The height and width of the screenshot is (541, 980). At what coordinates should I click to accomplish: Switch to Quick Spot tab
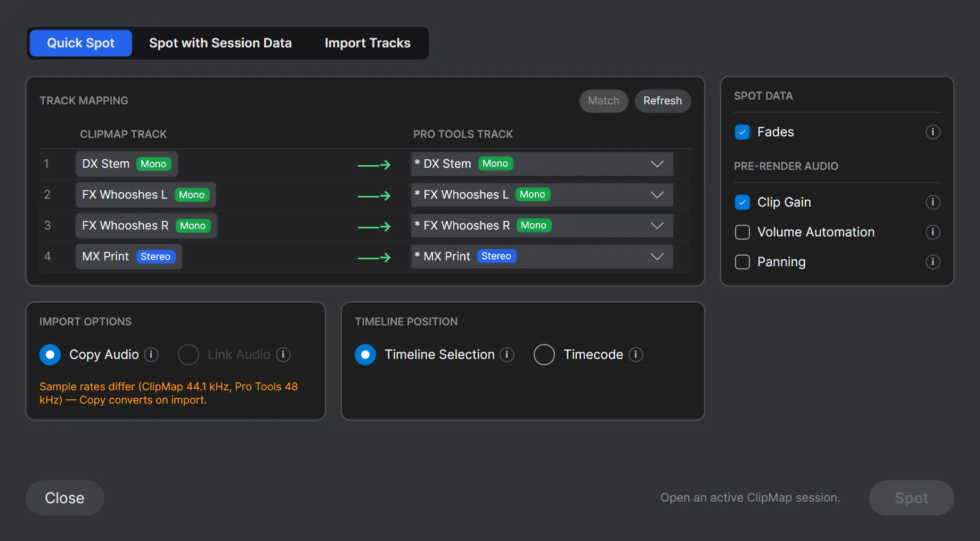[x=81, y=43]
